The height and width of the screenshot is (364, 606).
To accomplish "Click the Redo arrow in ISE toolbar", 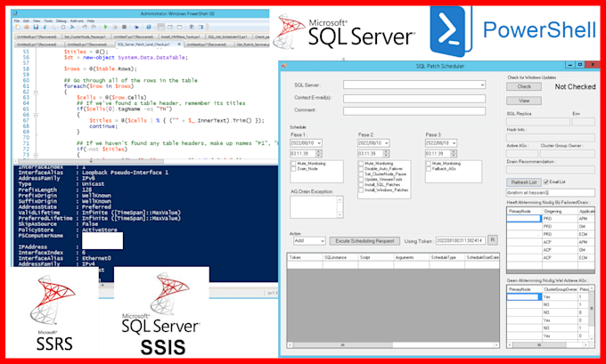I will click(x=94, y=27).
